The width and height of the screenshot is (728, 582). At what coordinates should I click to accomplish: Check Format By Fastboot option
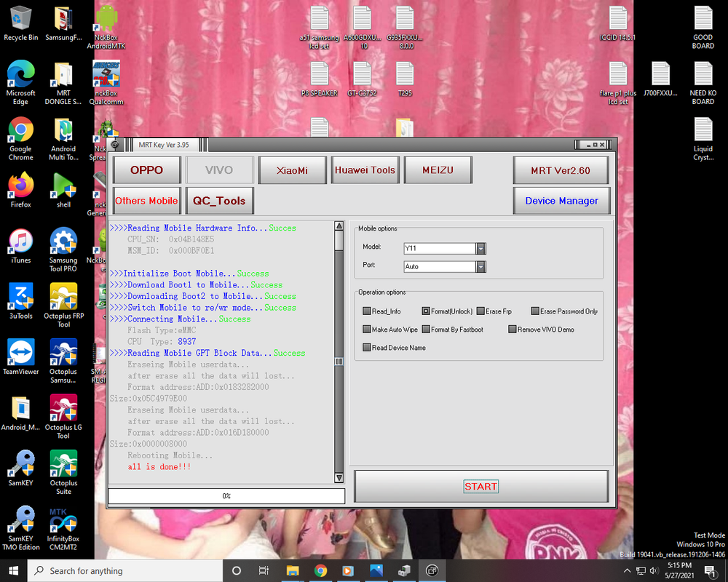pyautogui.click(x=426, y=329)
